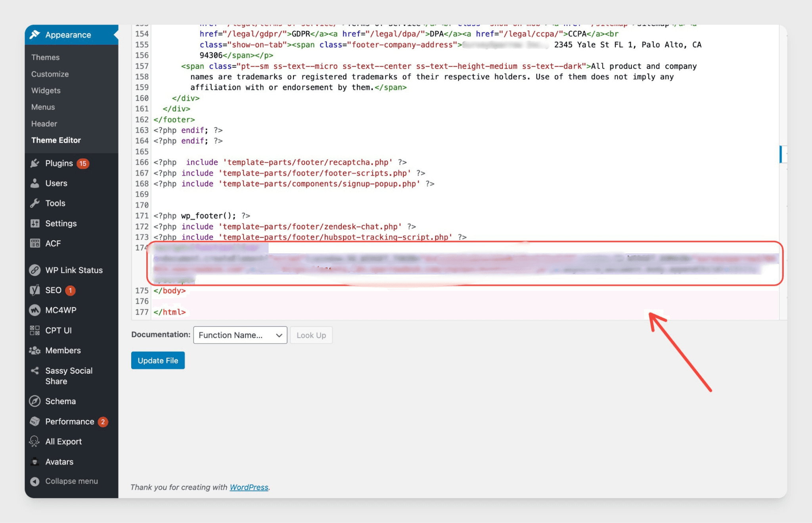Click the SEO notification badge
The image size is (812, 523).
pos(70,290)
